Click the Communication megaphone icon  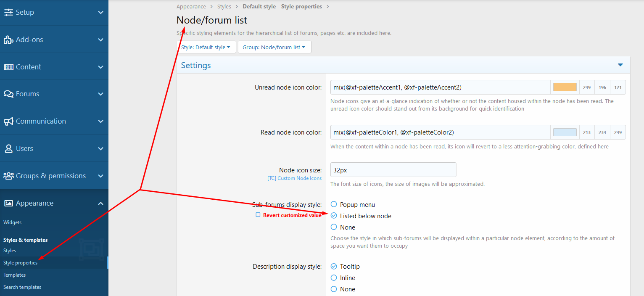point(8,121)
